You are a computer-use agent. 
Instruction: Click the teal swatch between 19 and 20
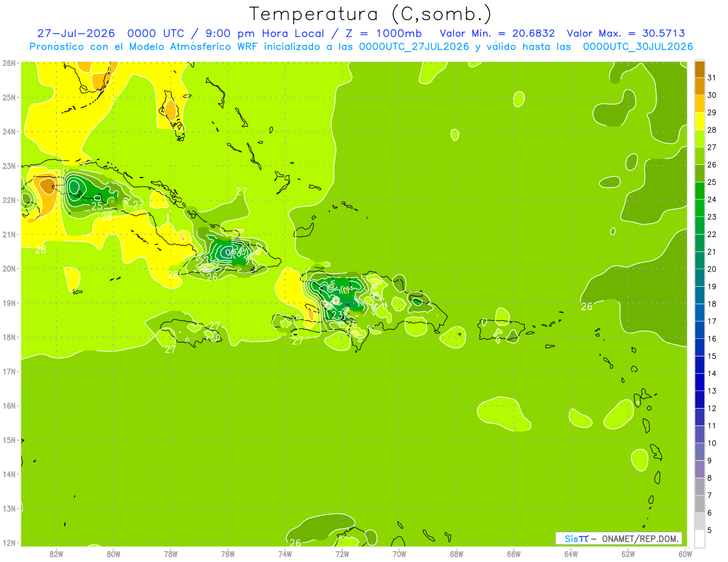[x=699, y=278]
